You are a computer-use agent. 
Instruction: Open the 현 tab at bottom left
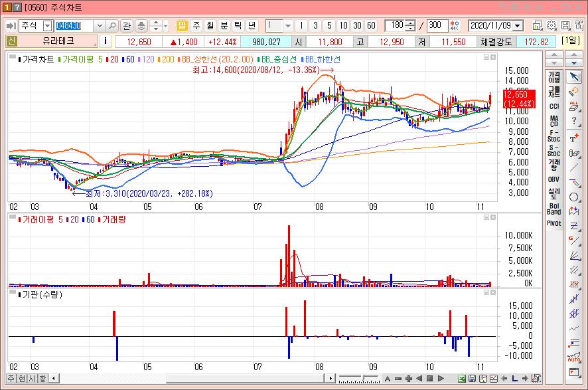[22, 378]
